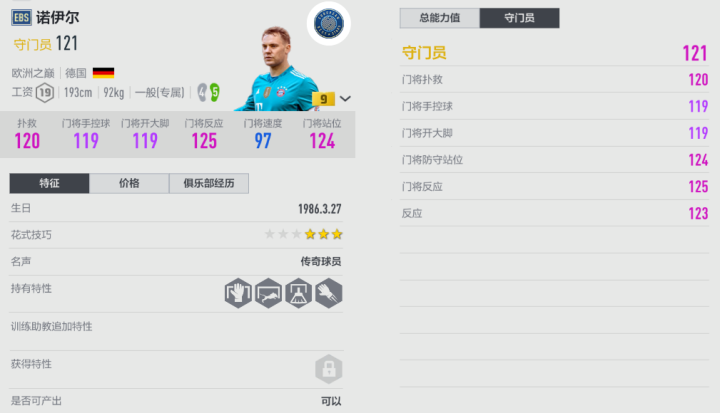Click the EBS season badge icon
This screenshot has height=413, width=720.
(21, 18)
